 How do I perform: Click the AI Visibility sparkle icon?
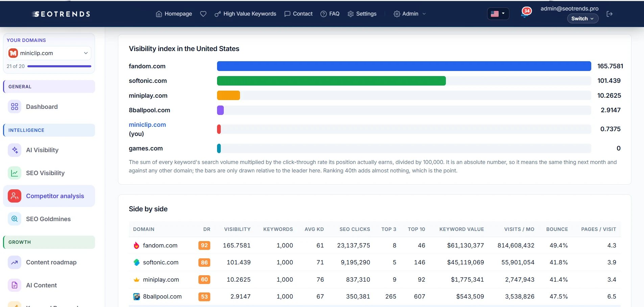(x=15, y=150)
